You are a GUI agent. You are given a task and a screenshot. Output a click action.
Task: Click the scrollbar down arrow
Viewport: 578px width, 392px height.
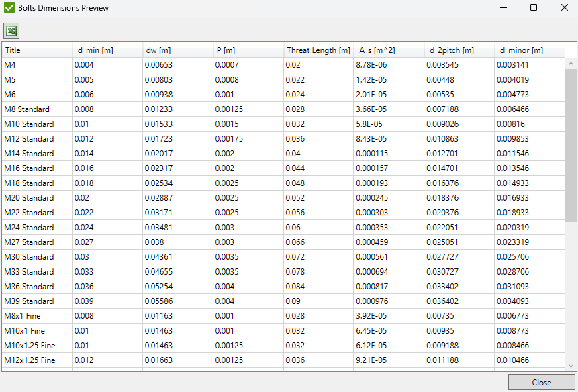coord(571,366)
